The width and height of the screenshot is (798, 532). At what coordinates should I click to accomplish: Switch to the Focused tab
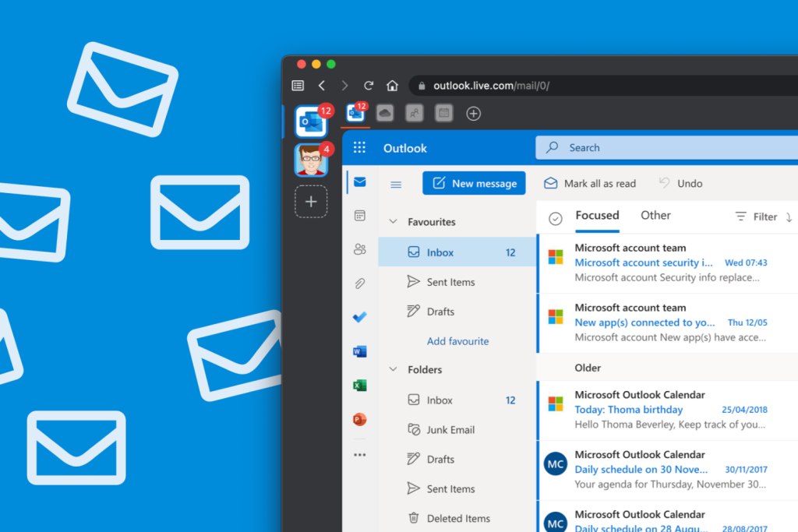(597, 215)
